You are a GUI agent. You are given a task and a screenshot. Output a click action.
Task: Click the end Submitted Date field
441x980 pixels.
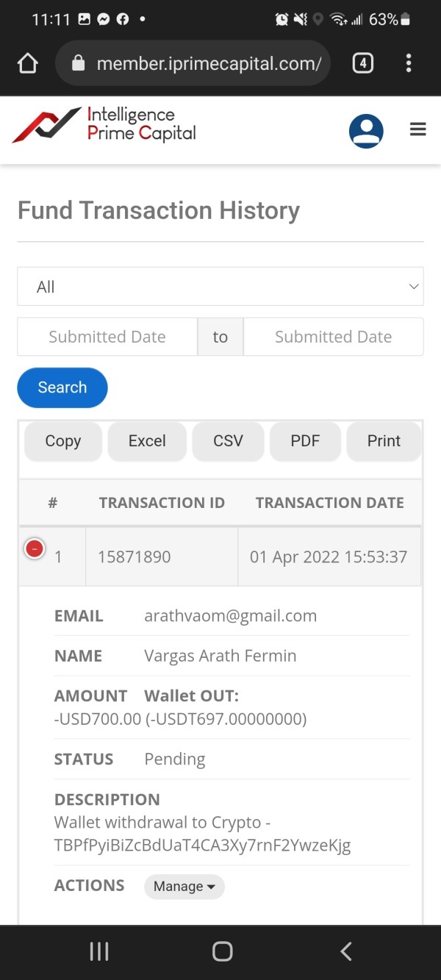tap(333, 337)
